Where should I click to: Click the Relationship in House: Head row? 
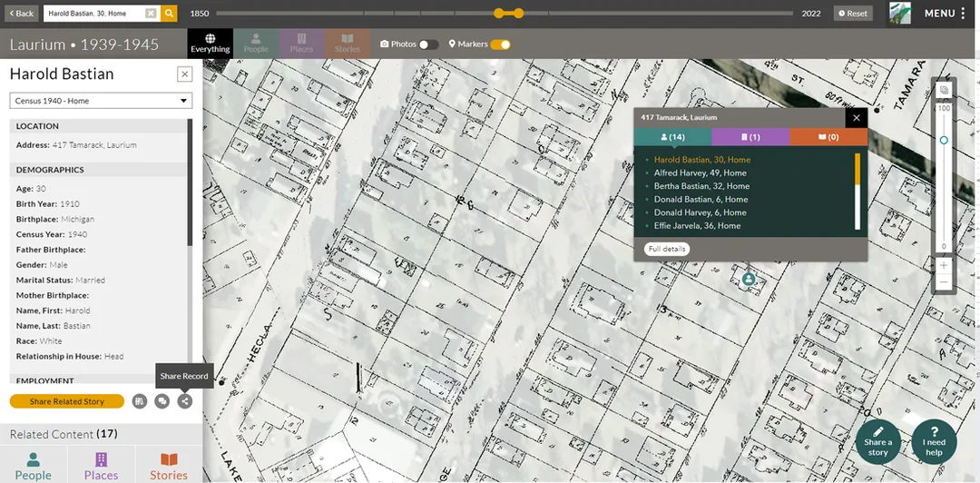[70, 357]
